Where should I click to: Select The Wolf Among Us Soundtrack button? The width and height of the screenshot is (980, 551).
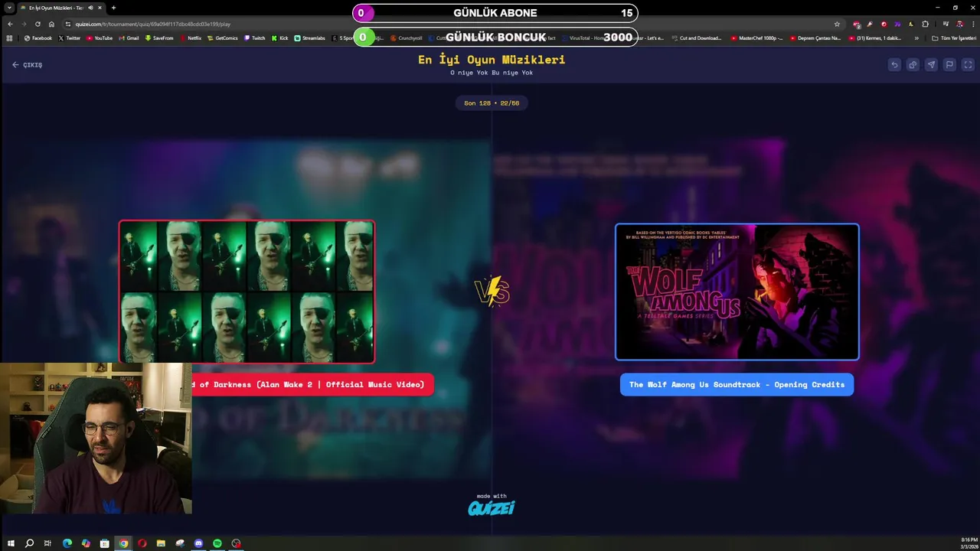737,385
